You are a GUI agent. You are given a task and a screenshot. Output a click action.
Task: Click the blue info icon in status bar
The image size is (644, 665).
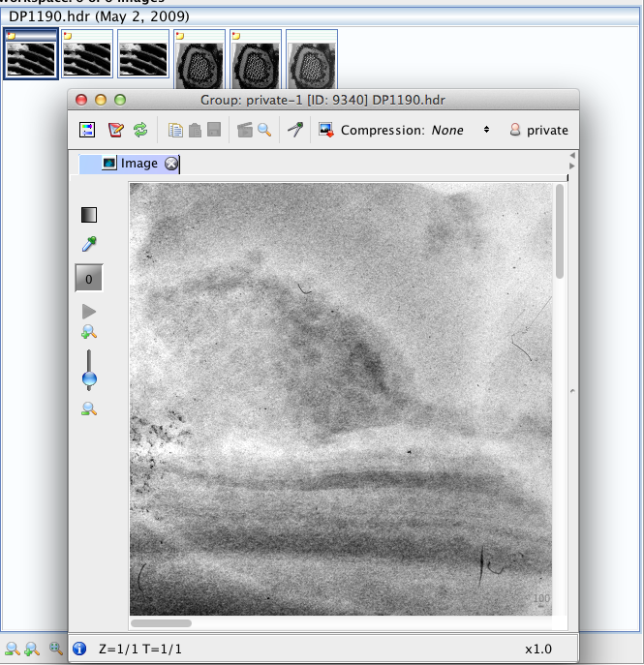(78, 649)
